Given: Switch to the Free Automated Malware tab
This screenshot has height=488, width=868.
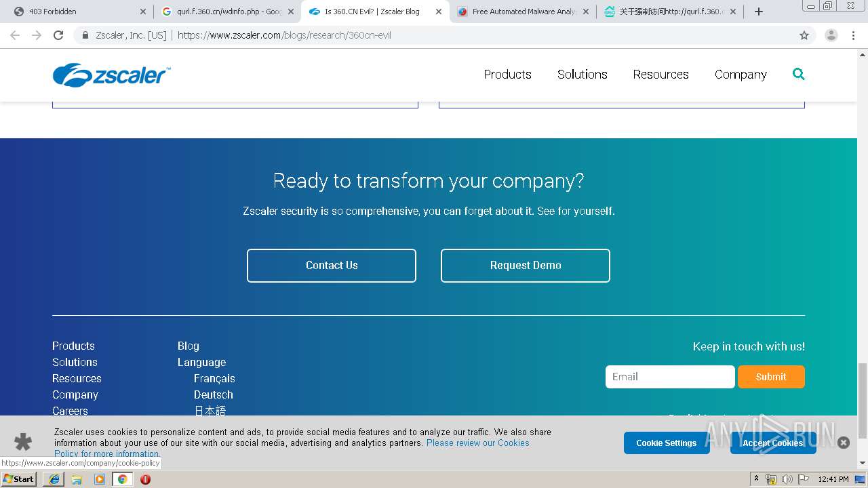Looking at the screenshot, I should click(x=523, y=12).
